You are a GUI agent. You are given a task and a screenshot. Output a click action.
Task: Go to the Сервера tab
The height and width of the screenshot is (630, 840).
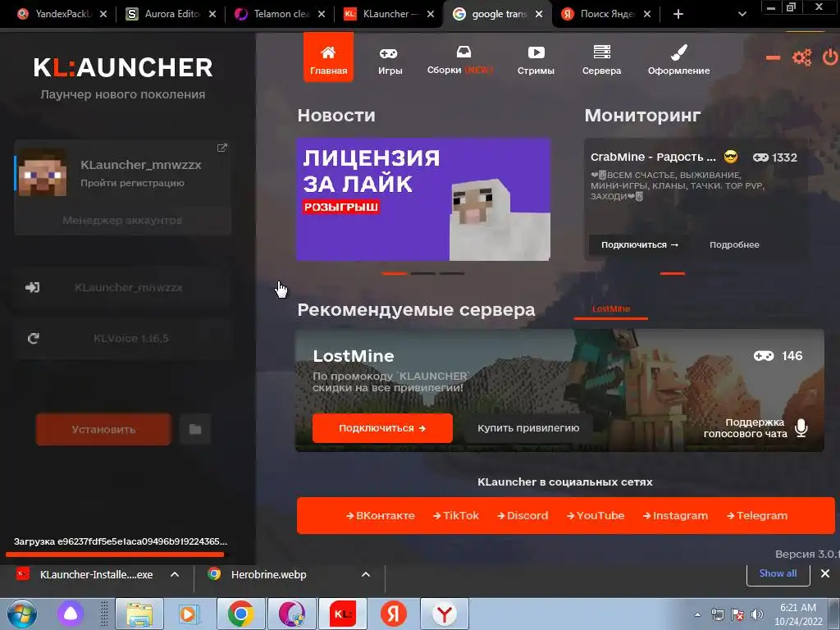click(601, 61)
